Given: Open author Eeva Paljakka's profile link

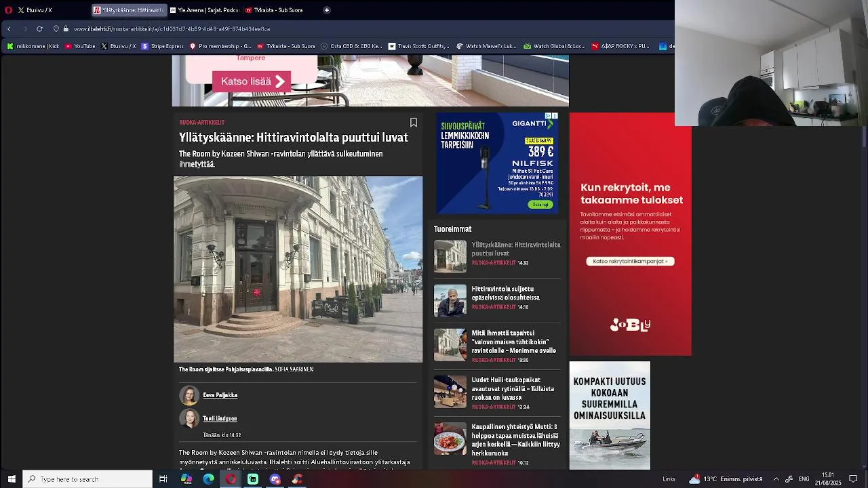Looking at the screenshot, I should (x=220, y=395).
